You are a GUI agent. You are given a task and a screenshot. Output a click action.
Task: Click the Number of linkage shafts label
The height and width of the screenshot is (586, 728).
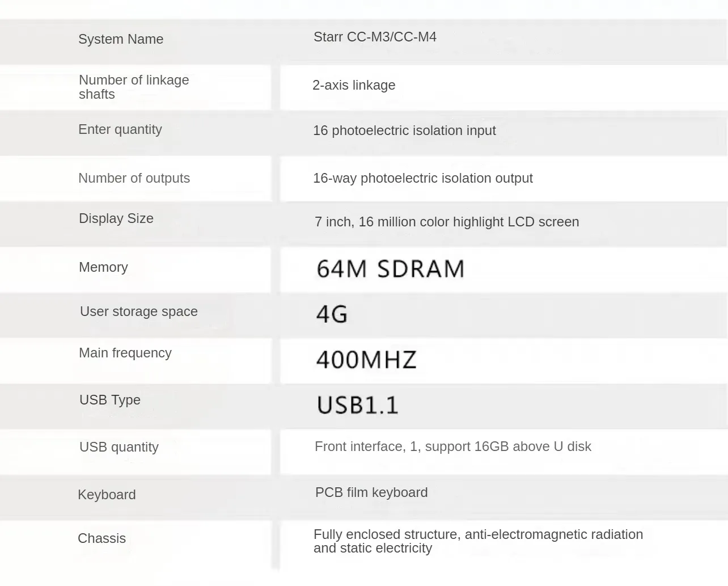[x=134, y=87]
